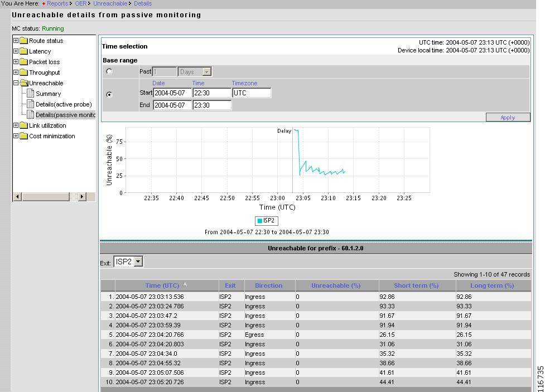
Task: Click the Link utilization folder icon
Action: 24,125
